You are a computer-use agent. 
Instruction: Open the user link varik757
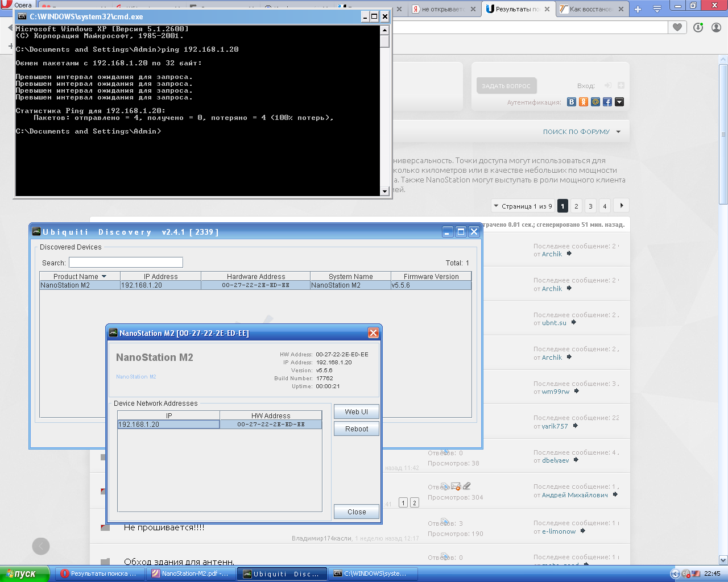(555, 426)
